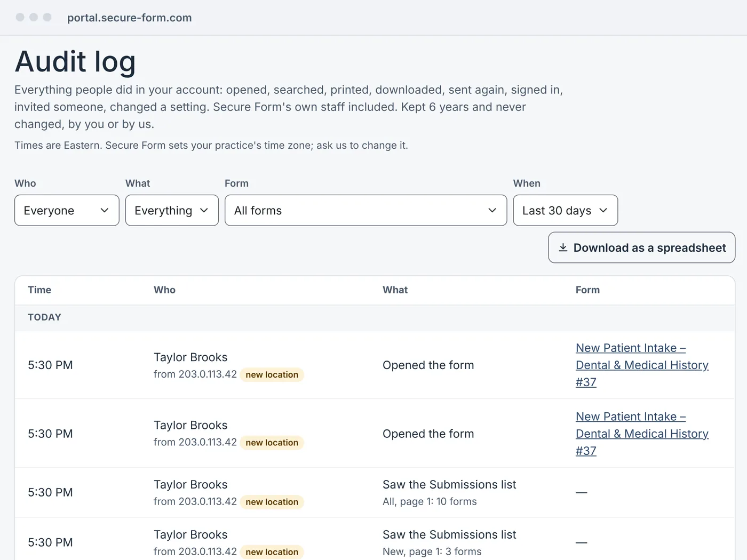Click 'Opened the form' text in first row

(x=428, y=365)
